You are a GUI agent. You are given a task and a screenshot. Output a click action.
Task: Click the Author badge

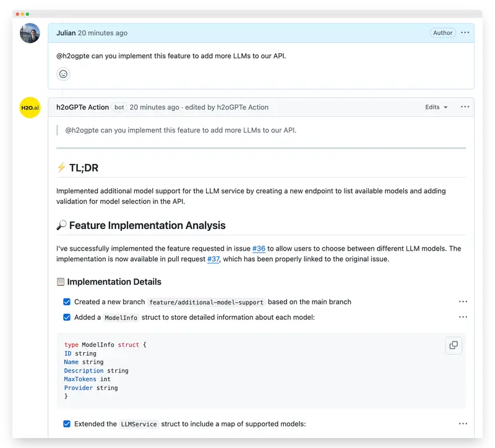pyautogui.click(x=442, y=33)
